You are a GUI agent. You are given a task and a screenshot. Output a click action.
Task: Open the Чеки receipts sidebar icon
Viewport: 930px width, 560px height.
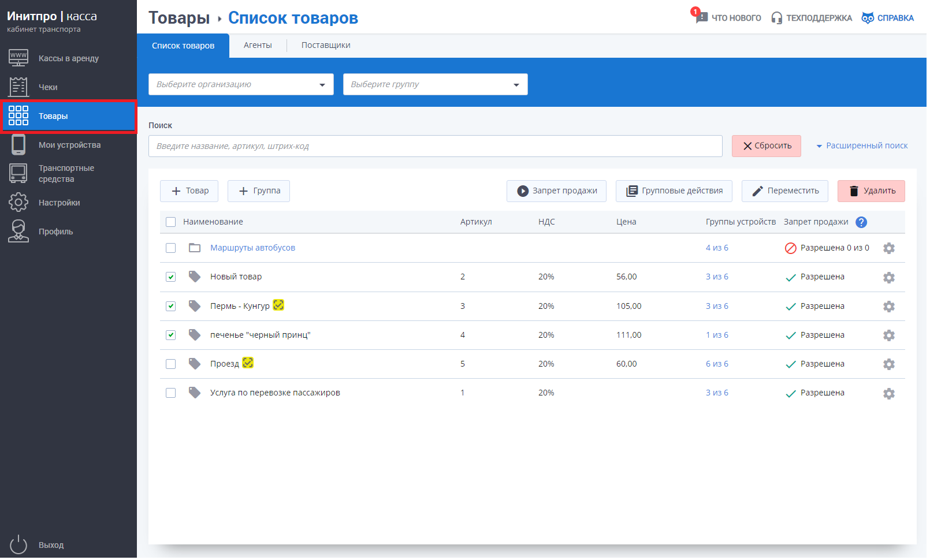coord(18,87)
